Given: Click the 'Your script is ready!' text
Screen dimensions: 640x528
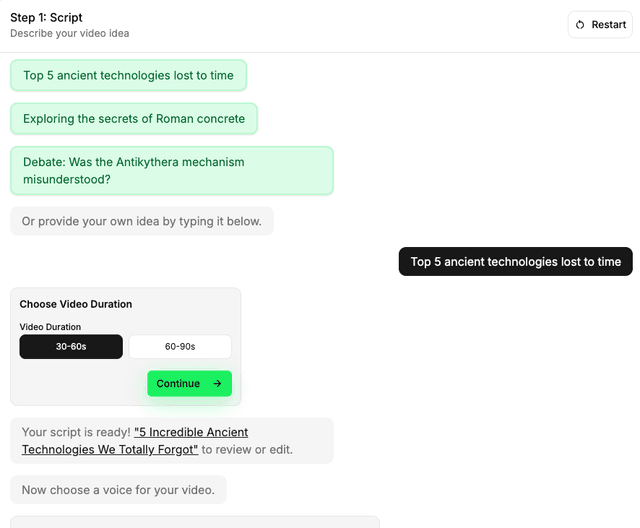Looking at the screenshot, I should 75,433.
